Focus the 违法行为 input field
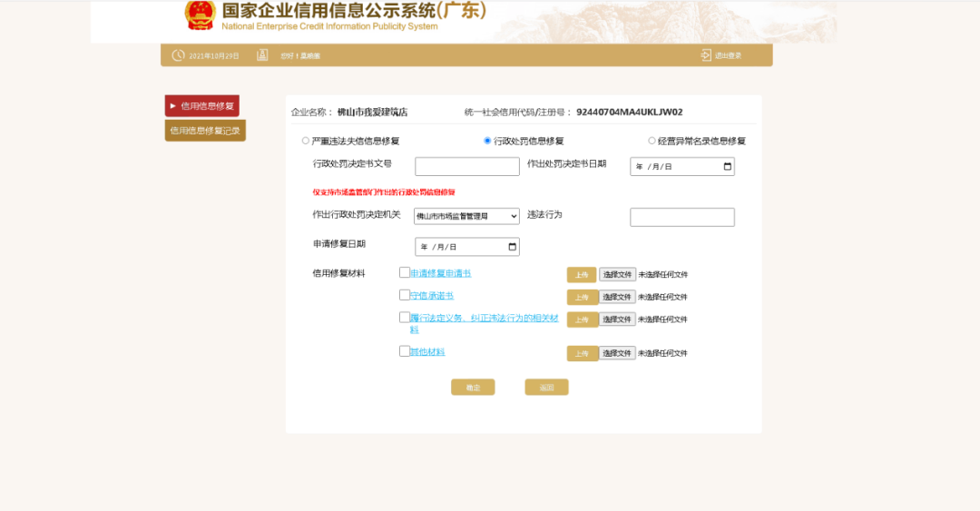Screen dimensions: 980x511 click(x=681, y=217)
